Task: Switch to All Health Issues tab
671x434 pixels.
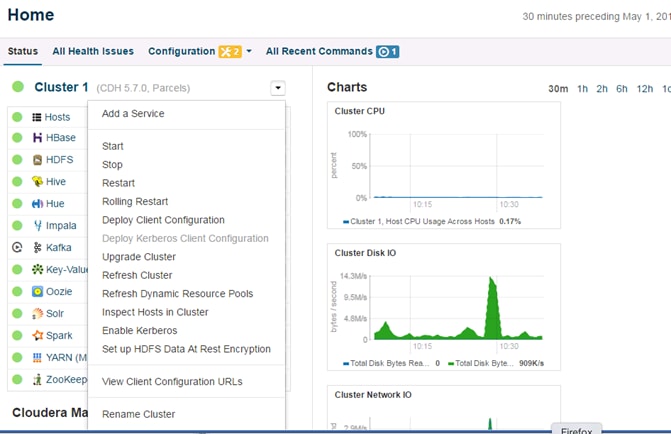Action: 93,52
